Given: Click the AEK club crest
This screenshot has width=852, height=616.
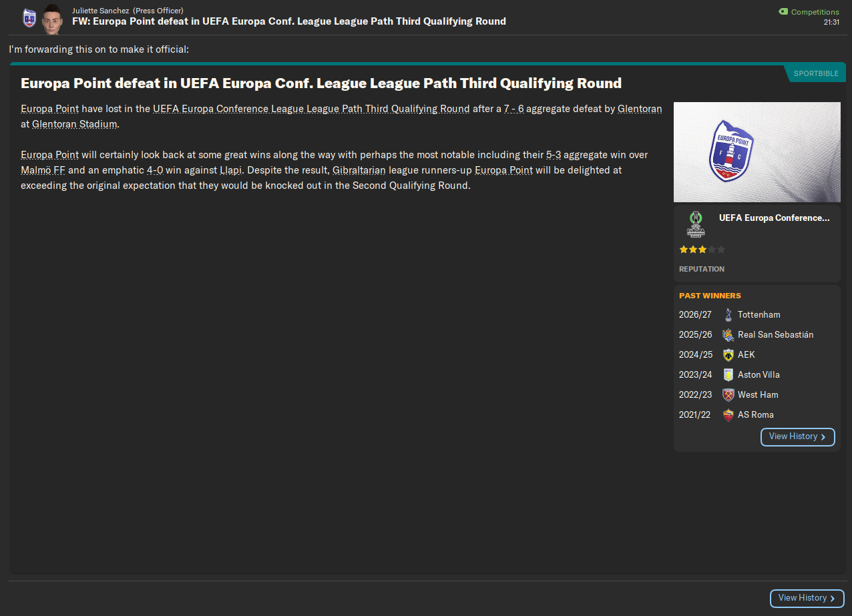Looking at the screenshot, I should (728, 354).
